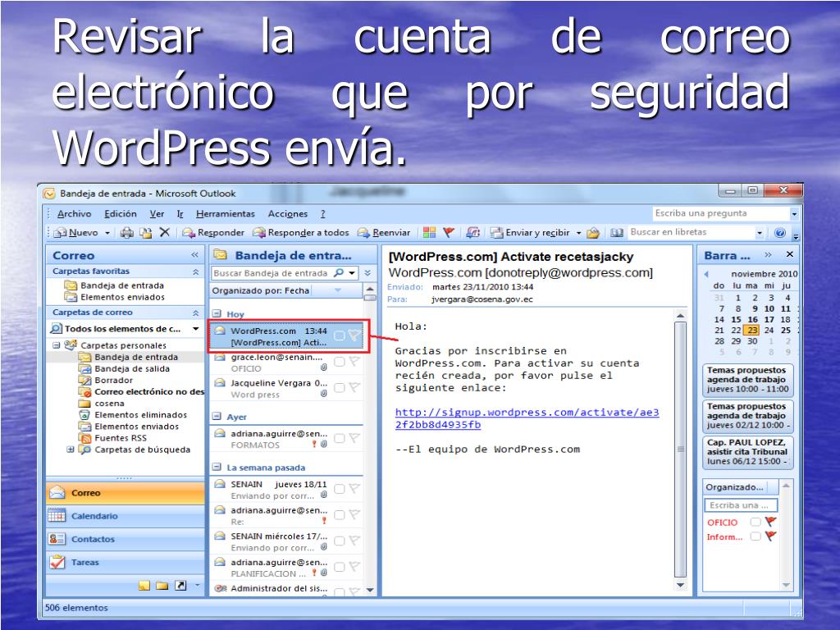Open the Edición menu
The image size is (840, 630).
click(x=120, y=214)
